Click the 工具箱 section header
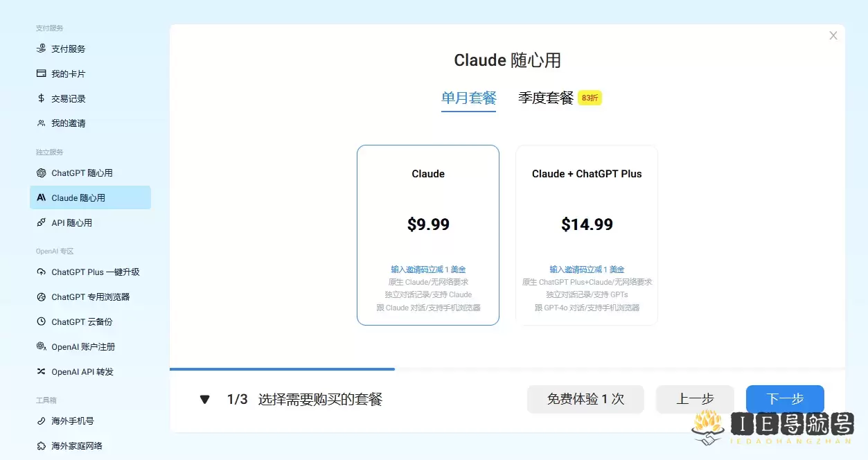Image resolution: width=868 pixels, height=460 pixels. point(46,400)
